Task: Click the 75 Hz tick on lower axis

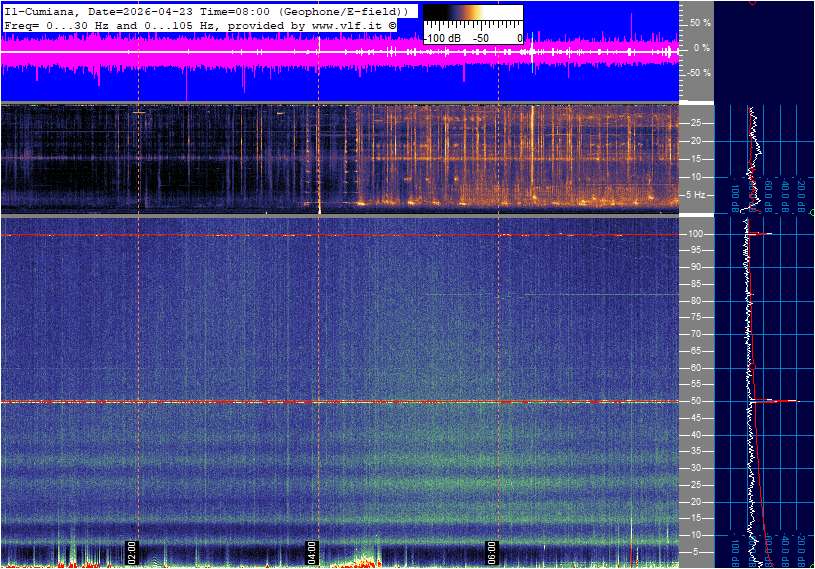Action: (694, 317)
